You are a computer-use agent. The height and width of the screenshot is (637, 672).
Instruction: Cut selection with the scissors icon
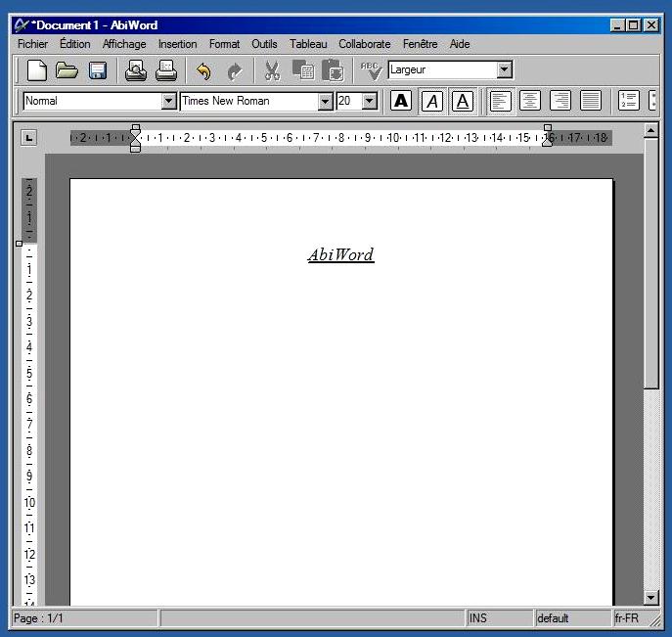click(x=272, y=70)
